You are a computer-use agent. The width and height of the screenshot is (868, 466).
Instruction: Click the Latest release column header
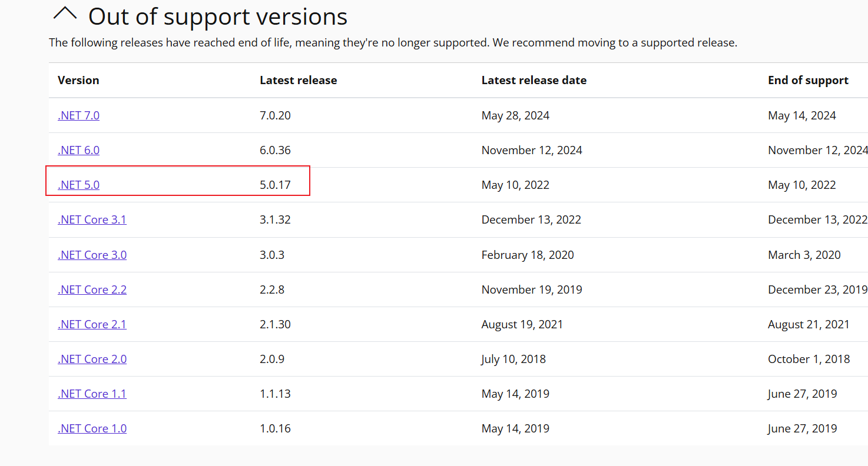point(298,80)
